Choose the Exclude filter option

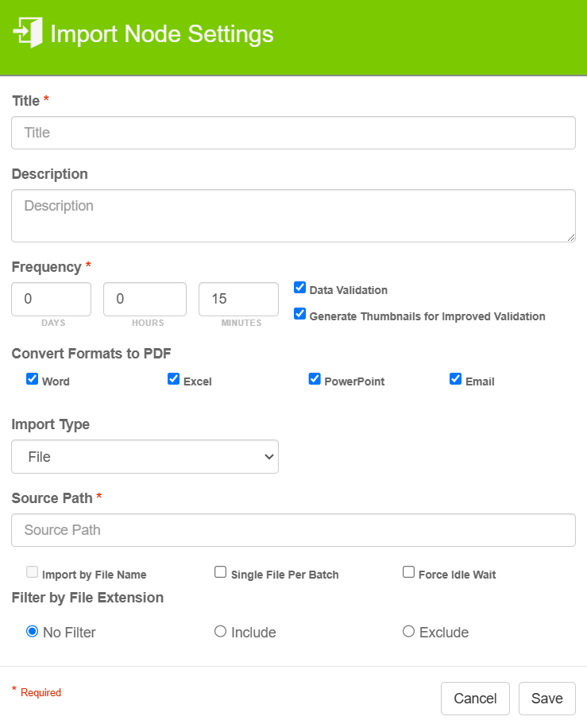(x=408, y=631)
